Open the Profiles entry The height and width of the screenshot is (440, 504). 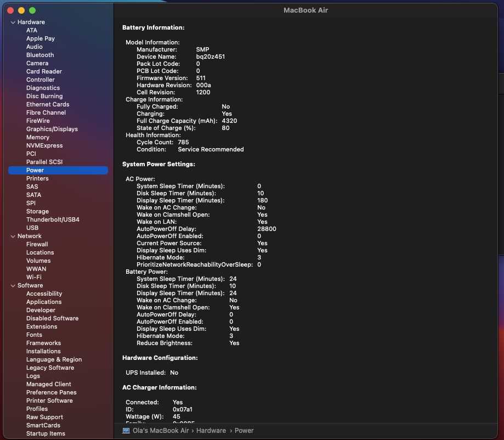point(37,409)
